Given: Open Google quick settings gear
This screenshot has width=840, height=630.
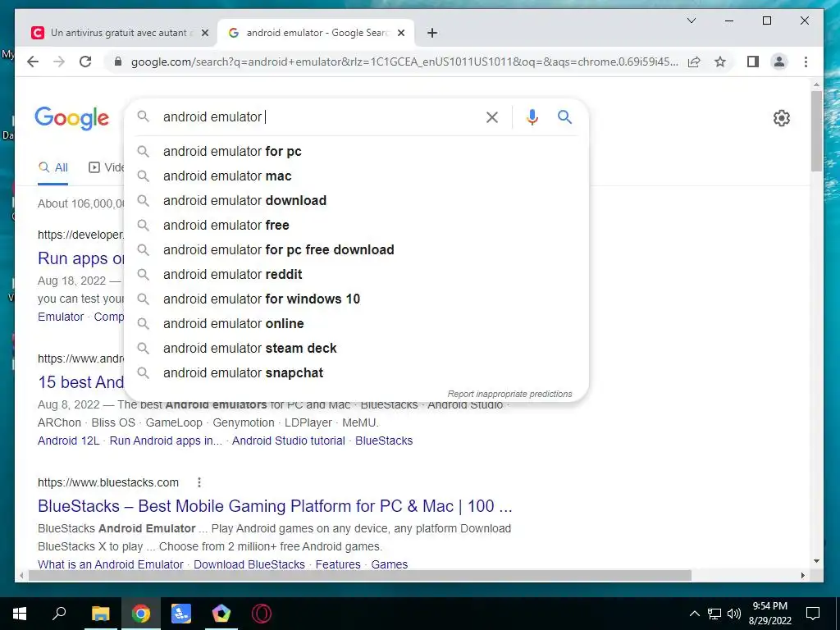Looking at the screenshot, I should 782,118.
